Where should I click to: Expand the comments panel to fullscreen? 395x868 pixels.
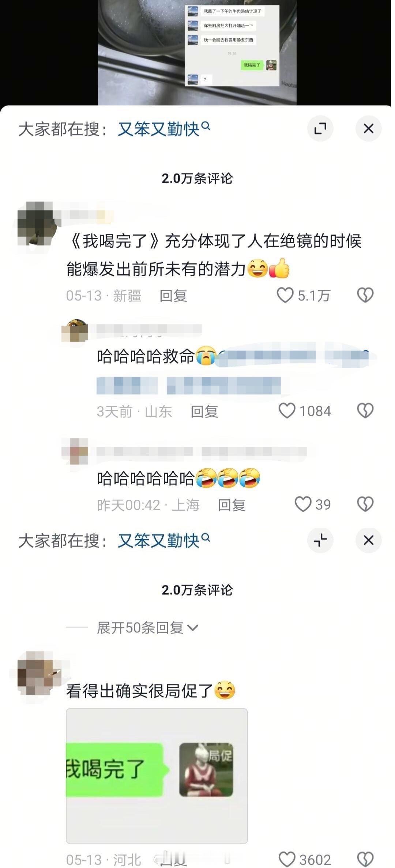pos(320,128)
